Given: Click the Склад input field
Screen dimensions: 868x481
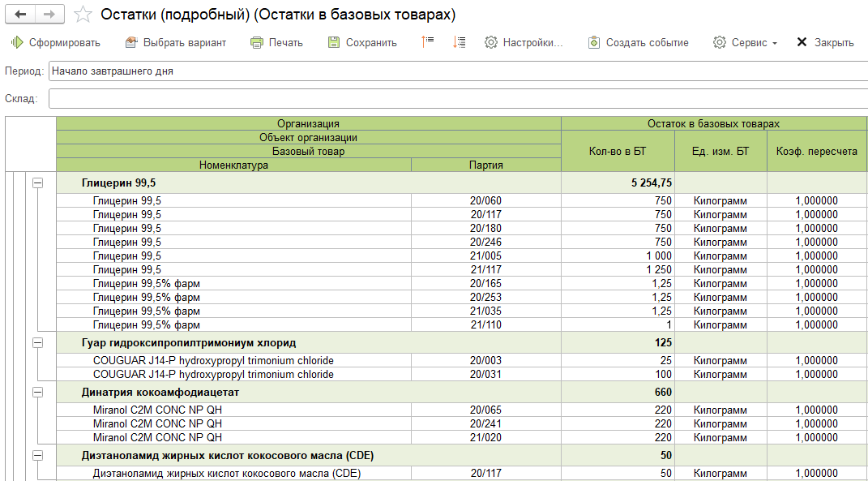Looking at the screenshot, I should (x=459, y=99).
